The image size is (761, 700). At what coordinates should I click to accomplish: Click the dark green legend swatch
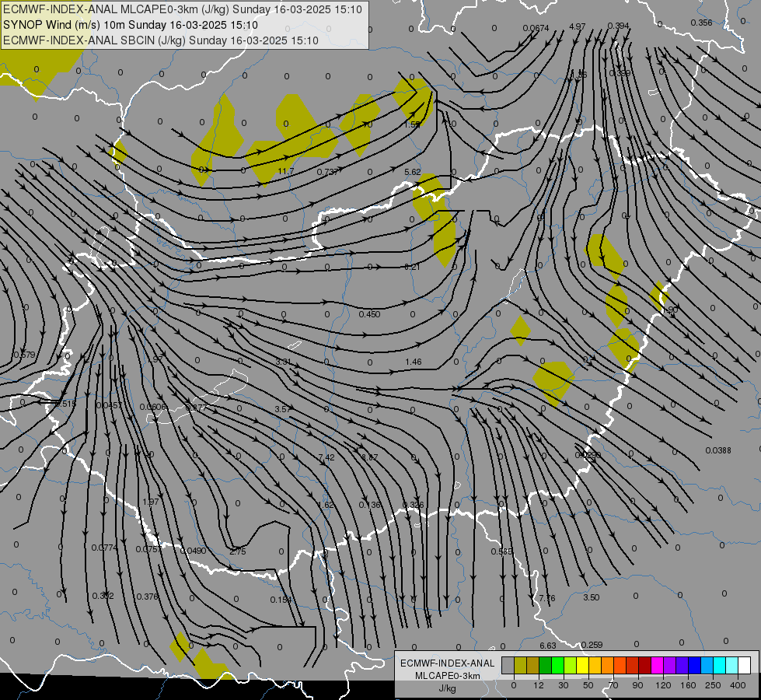(x=545, y=666)
